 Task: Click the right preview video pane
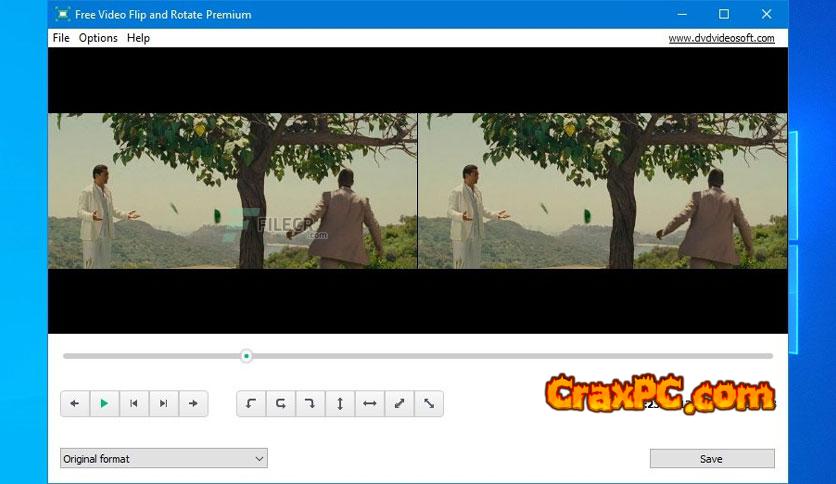(x=602, y=191)
